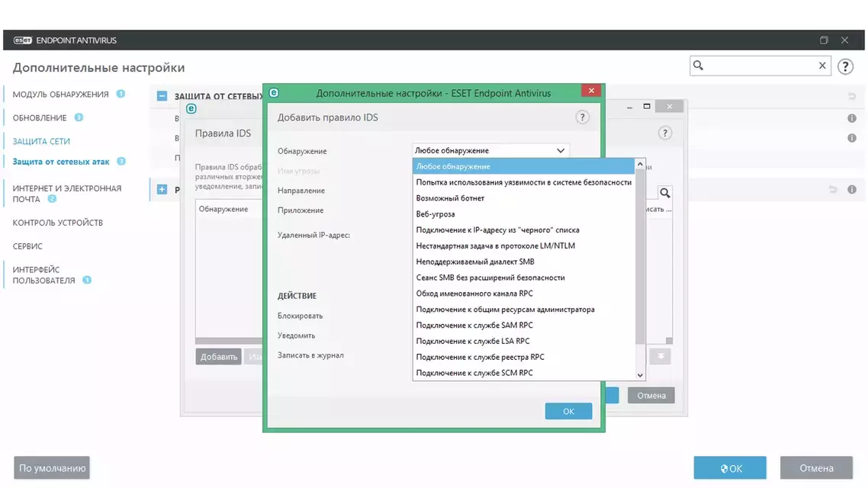Open 'Обновление' settings section

click(40, 118)
